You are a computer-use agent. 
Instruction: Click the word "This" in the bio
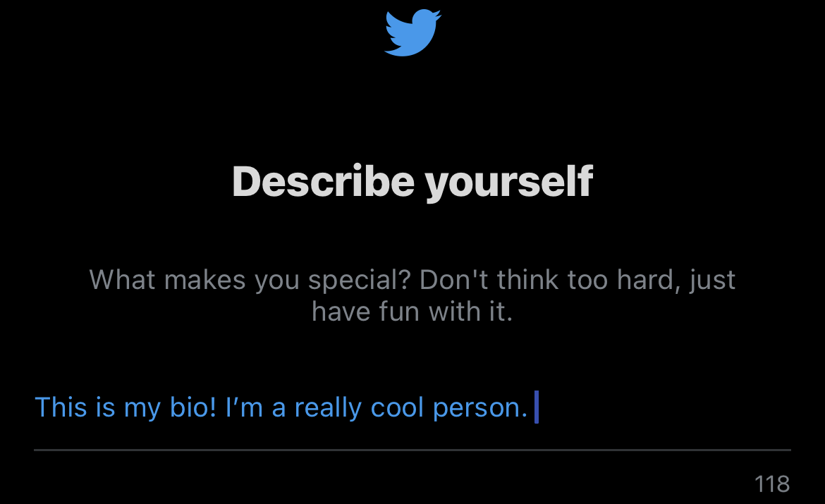pos(61,407)
